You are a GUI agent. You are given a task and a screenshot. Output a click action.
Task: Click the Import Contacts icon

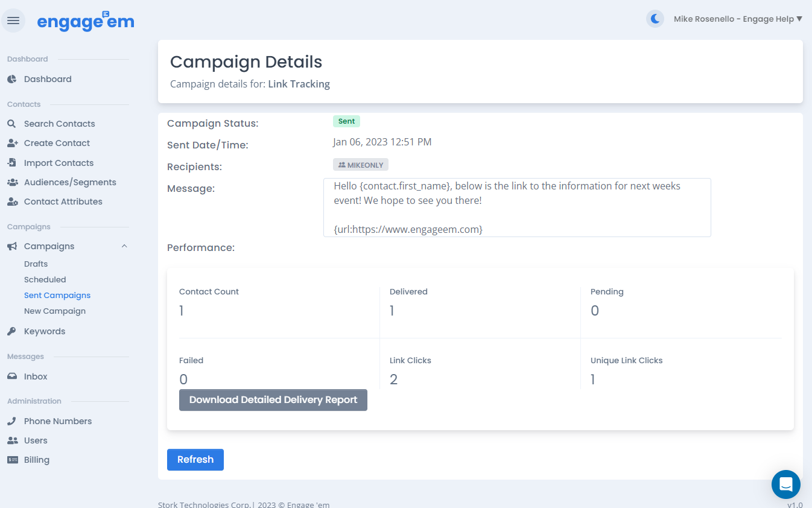tap(12, 163)
